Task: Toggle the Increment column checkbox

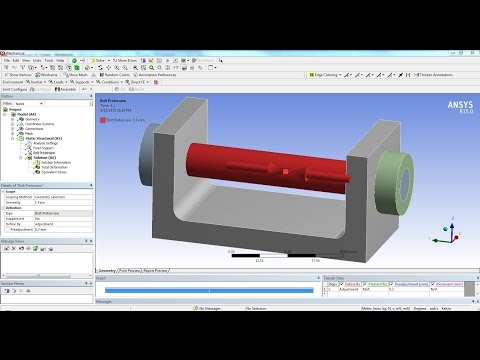Action: 433,284
